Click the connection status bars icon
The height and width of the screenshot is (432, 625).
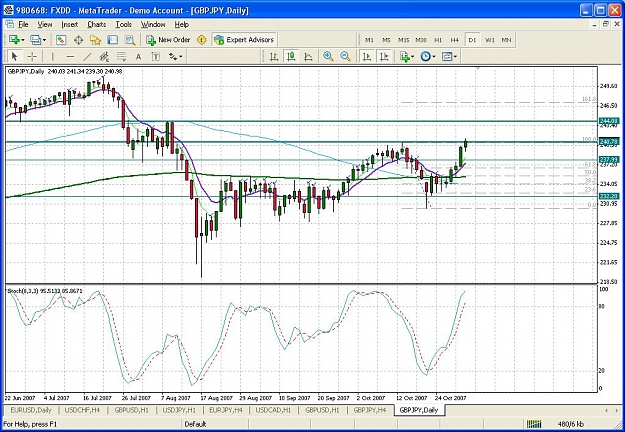534,424
